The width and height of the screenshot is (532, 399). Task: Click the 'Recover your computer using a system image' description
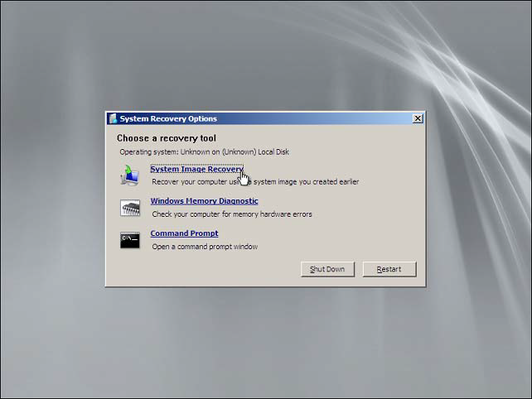[255, 182]
